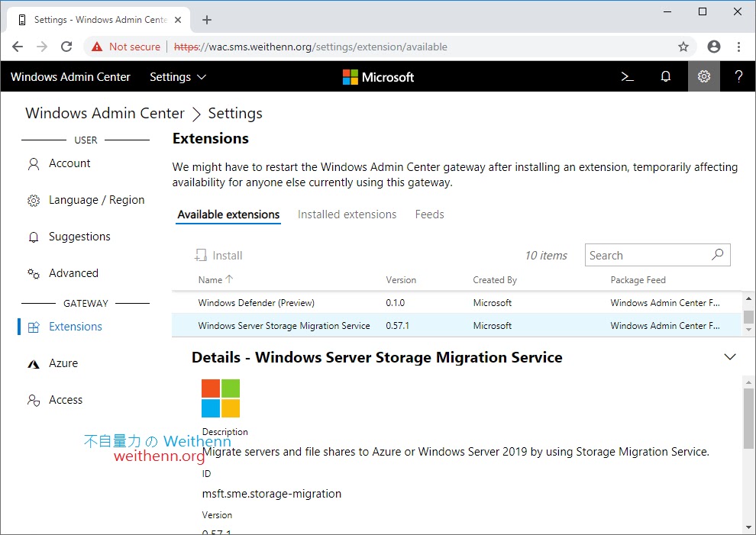Bookmark this page with the star icon
The width and height of the screenshot is (756, 535).
[x=683, y=47]
